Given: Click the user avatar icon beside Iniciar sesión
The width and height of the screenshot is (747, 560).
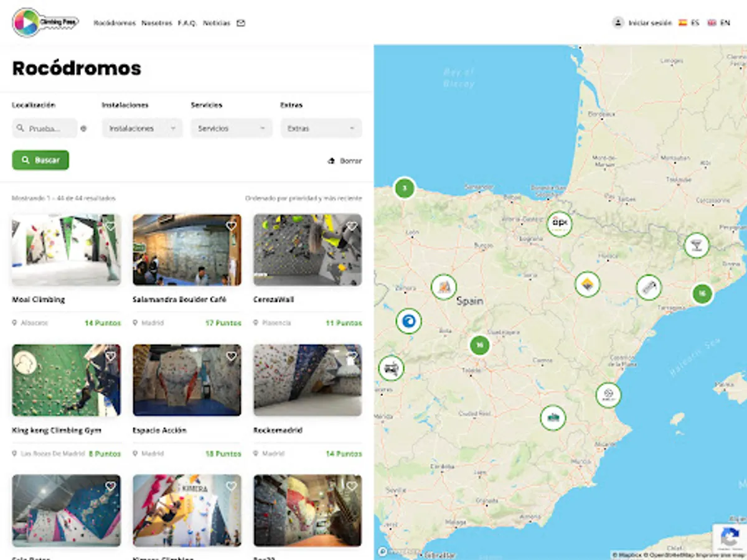Looking at the screenshot, I should tap(618, 22).
